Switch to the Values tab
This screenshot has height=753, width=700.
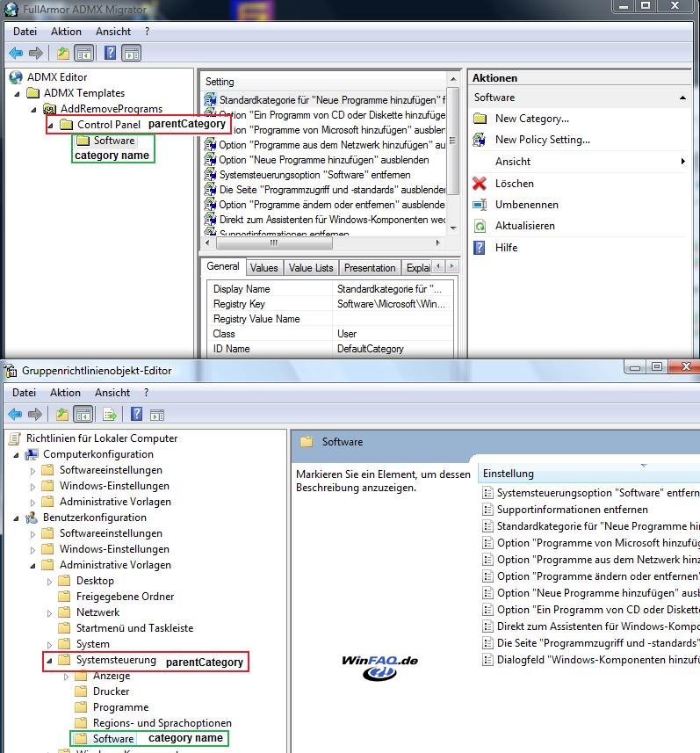[x=263, y=268]
